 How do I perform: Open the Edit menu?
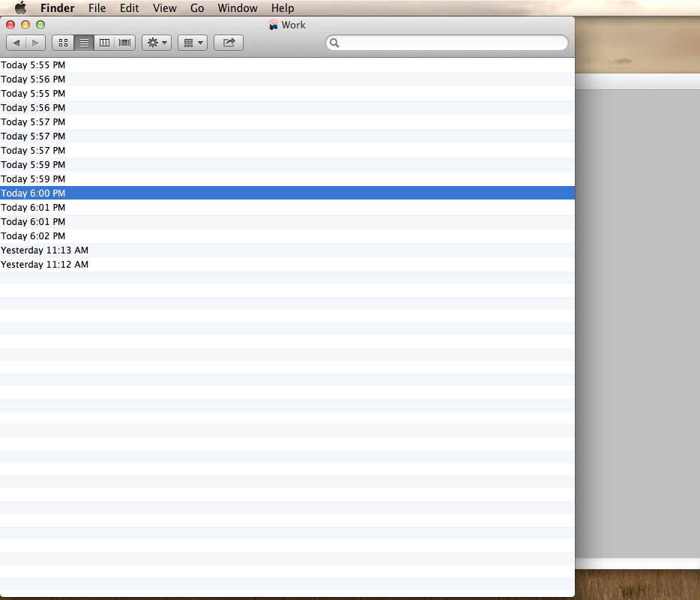[129, 8]
